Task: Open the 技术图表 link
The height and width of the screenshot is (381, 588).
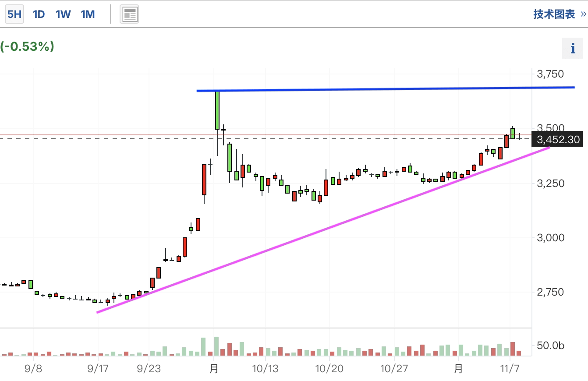Action: pos(560,14)
